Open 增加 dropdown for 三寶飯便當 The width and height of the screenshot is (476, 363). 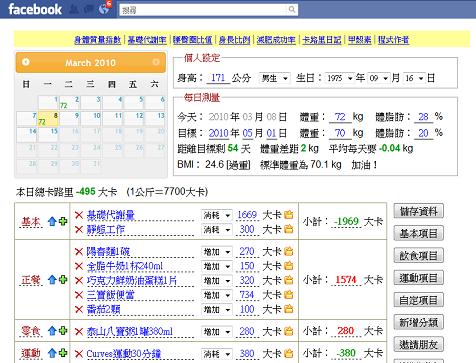(x=217, y=295)
